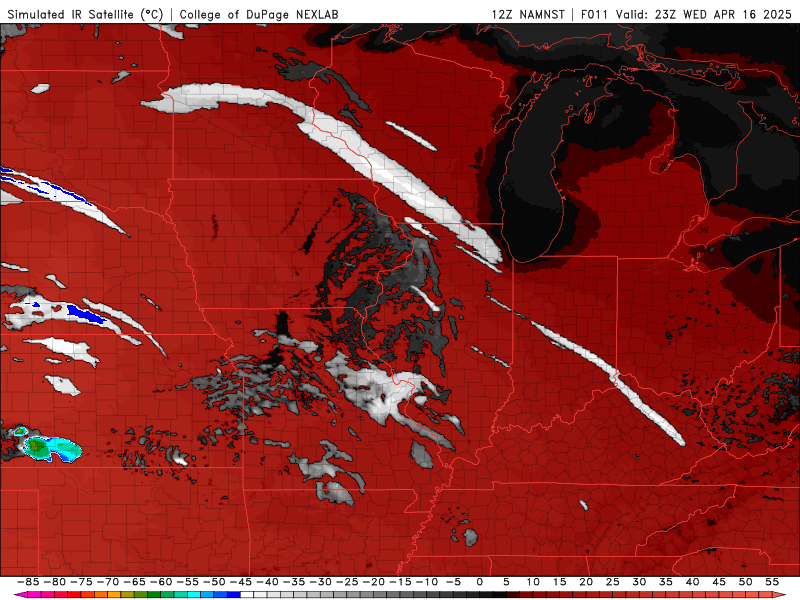Click the 35 color scale label

point(665,582)
